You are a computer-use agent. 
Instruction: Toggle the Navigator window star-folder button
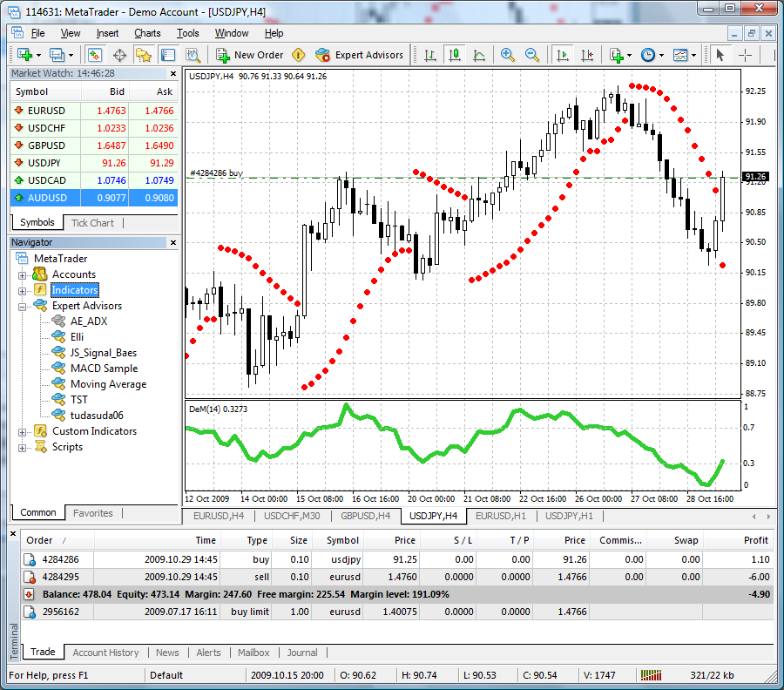click(144, 55)
